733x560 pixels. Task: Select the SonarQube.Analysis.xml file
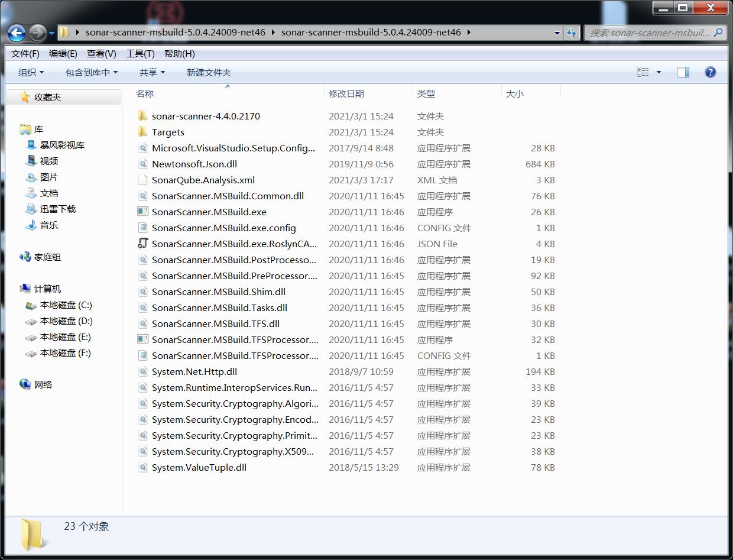tap(203, 180)
